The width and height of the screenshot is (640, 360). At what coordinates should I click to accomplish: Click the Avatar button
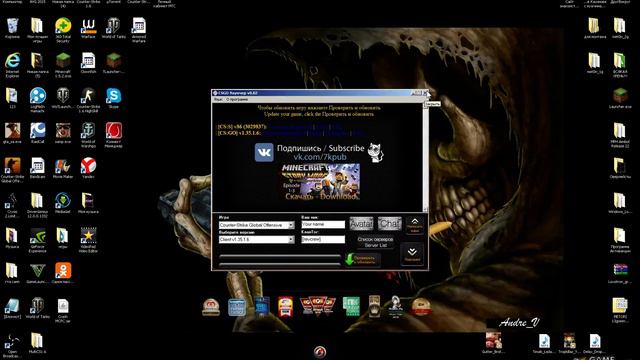coord(361,224)
